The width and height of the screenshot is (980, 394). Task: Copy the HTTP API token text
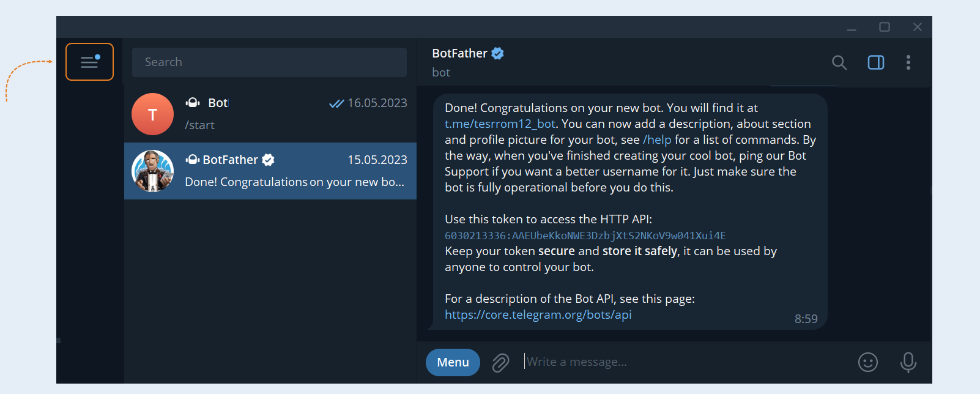coord(585,236)
